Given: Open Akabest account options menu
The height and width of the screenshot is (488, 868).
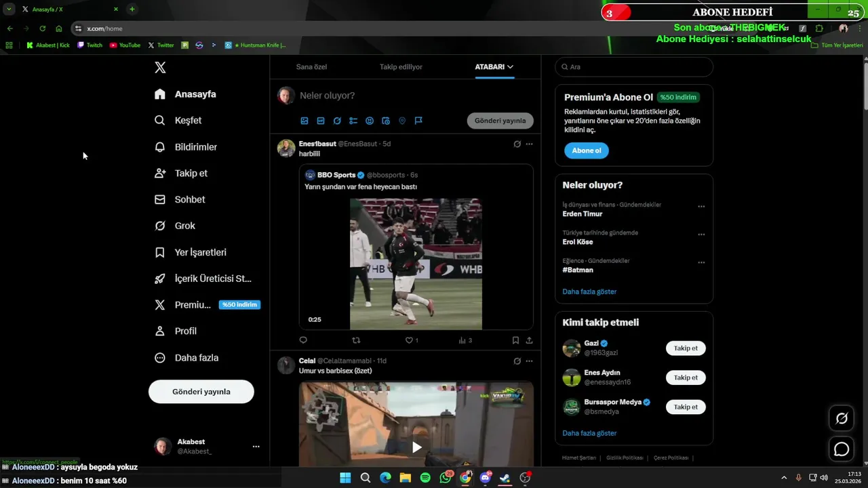Looking at the screenshot, I should [256, 447].
